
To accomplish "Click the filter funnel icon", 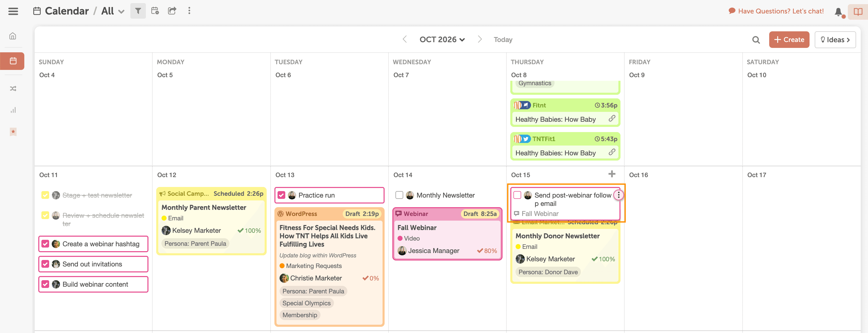I will click(x=138, y=11).
